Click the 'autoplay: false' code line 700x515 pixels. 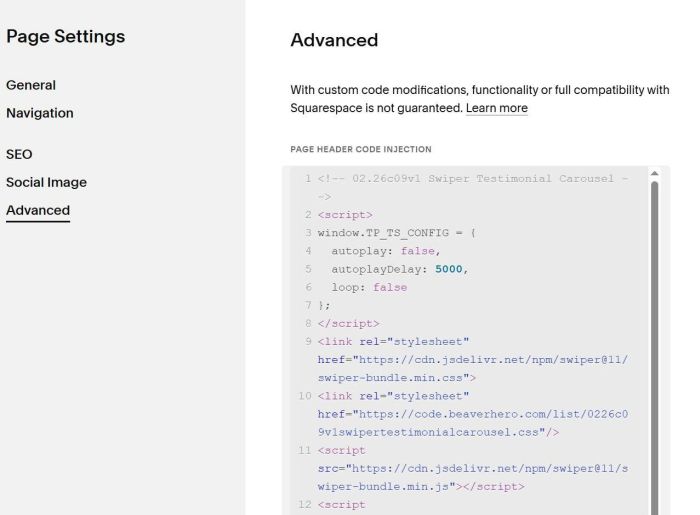click(x=386, y=251)
